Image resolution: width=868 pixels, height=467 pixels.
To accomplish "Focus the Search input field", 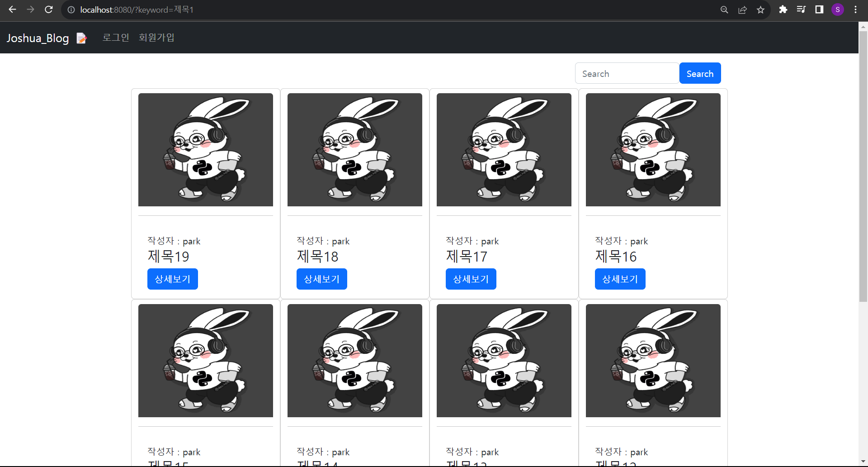I will [627, 73].
